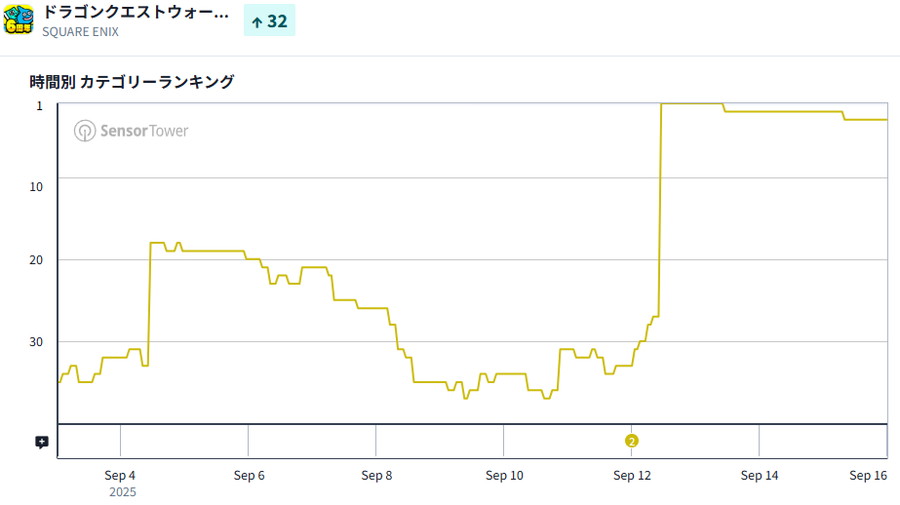Screen dimensions: 900x505
Task: Select the rank 20 axis label
Action: tap(37, 260)
